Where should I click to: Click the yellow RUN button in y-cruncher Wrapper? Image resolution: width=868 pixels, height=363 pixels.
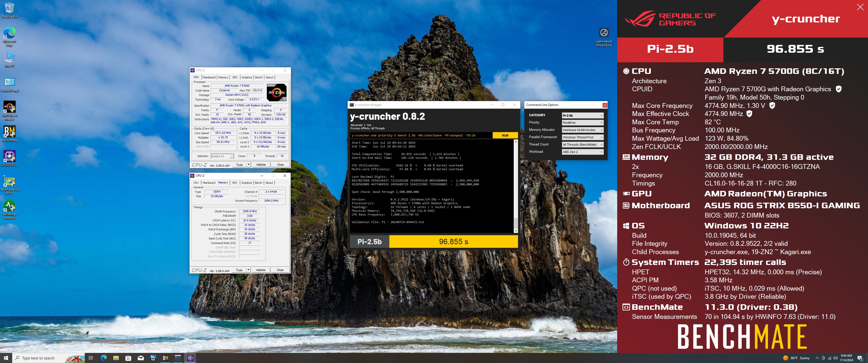click(x=505, y=135)
